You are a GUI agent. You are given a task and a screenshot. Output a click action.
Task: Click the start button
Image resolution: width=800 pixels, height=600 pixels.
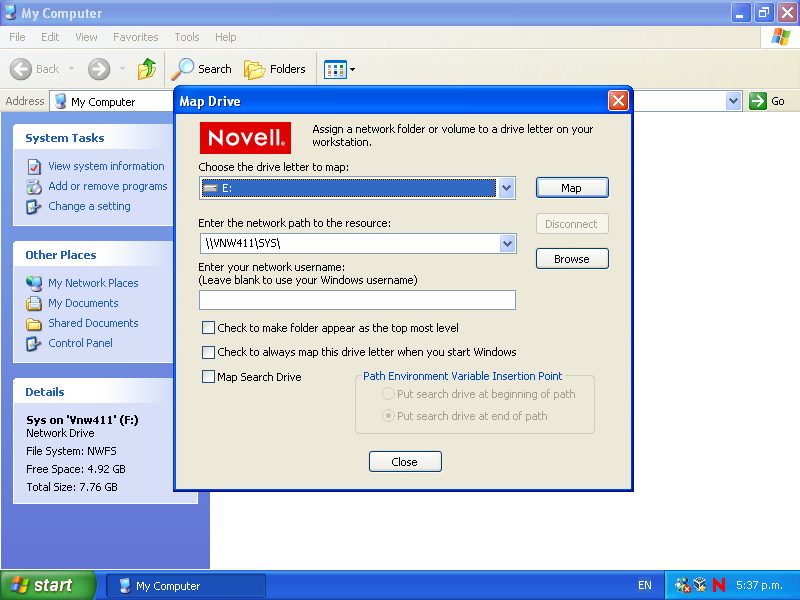48,585
